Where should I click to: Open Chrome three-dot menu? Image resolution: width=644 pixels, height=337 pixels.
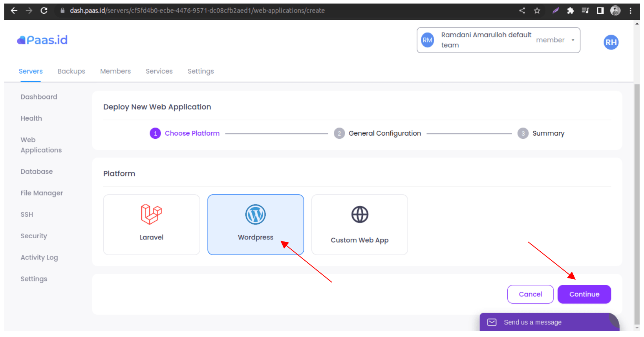630,11
